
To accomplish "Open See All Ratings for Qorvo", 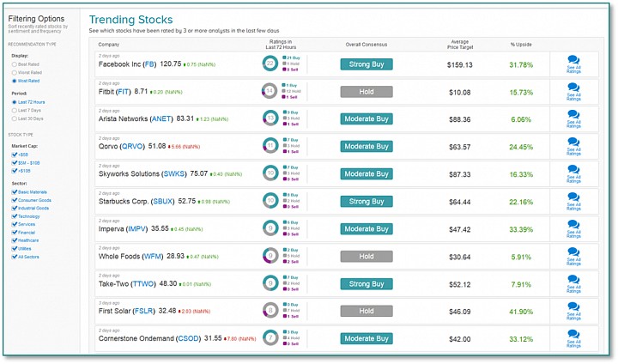I will (573, 147).
